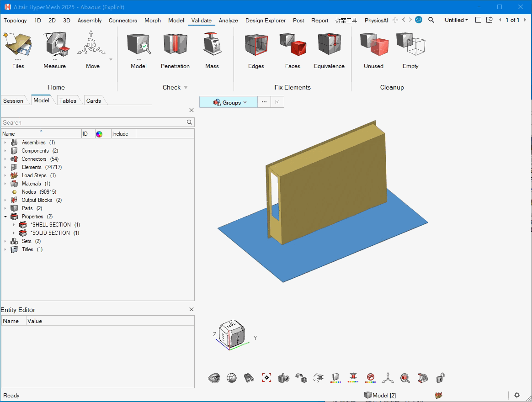Viewport: 532px width, 402px height.
Task: Open the Groups selector dropdown
Action: coord(229,102)
